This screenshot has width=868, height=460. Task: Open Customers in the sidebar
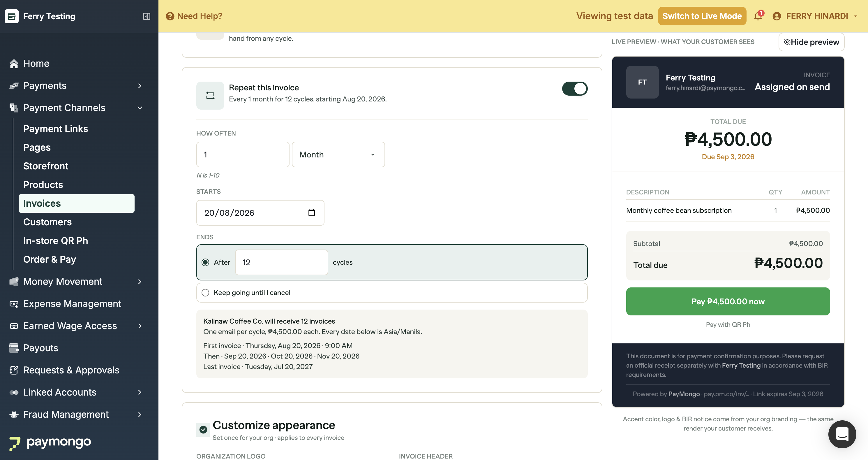coord(47,222)
